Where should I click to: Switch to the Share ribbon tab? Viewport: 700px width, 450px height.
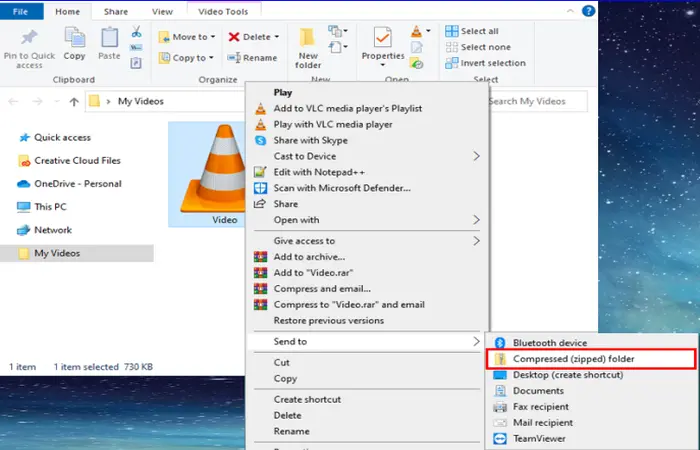[116, 12]
